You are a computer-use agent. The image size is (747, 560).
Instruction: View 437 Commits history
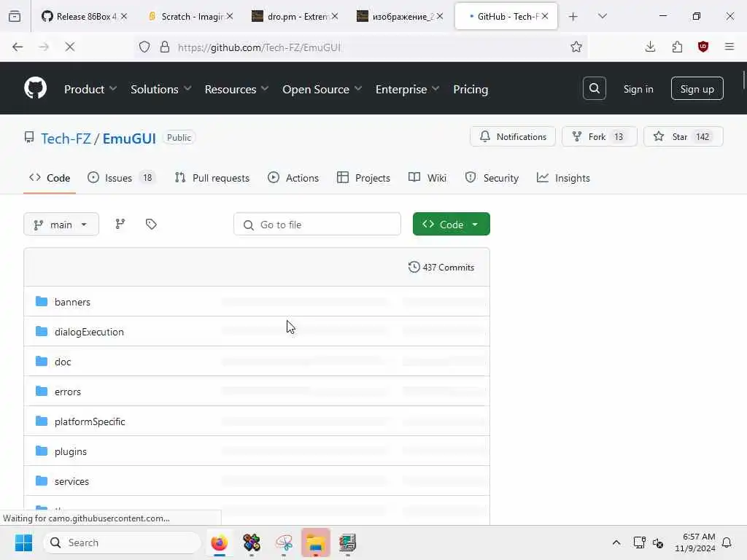(441, 267)
